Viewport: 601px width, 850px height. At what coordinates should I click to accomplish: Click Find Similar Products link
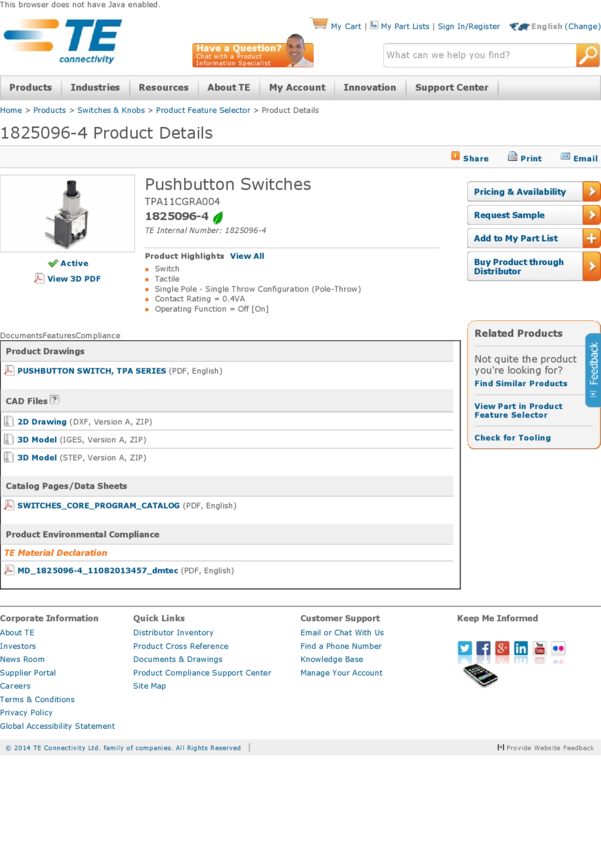[x=521, y=383]
